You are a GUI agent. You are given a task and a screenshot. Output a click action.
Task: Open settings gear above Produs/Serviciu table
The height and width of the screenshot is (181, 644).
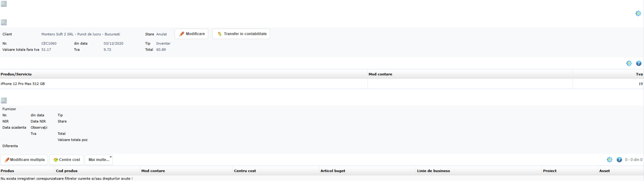click(629, 64)
